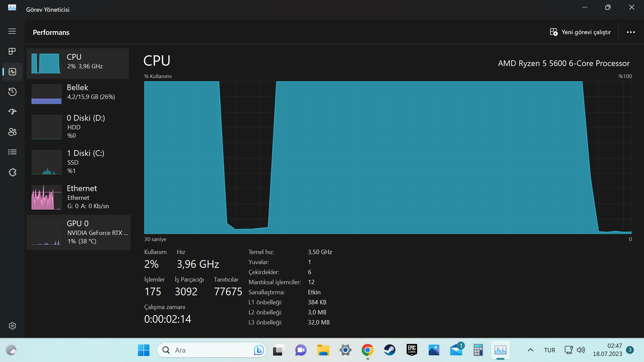Open the App history page icon
Viewport: 644px width, 362px height.
click(12, 92)
